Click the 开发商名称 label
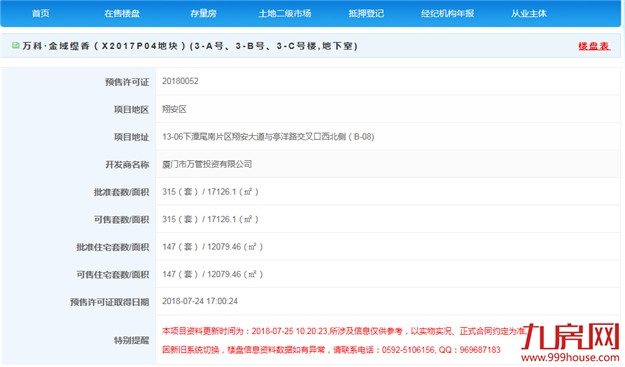Viewport: 625px width, 367px height. click(127, 165)
